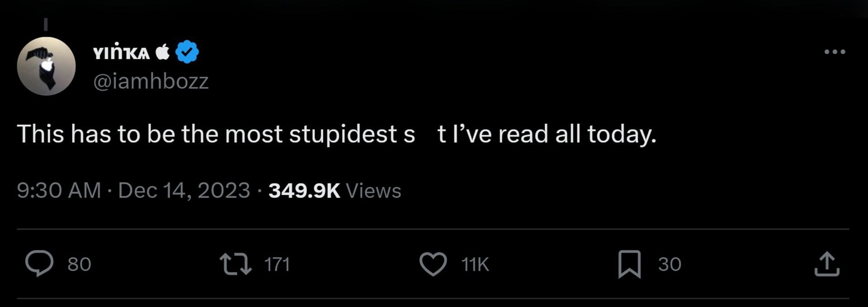Click the YINKA display name
The height and width of the screenshot is (307, 868).
[121, 53]
